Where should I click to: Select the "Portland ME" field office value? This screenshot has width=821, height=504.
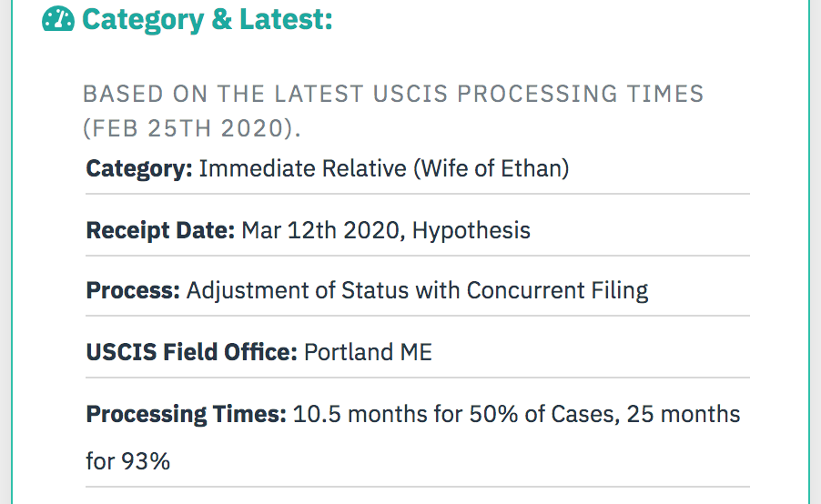(368, 352)
